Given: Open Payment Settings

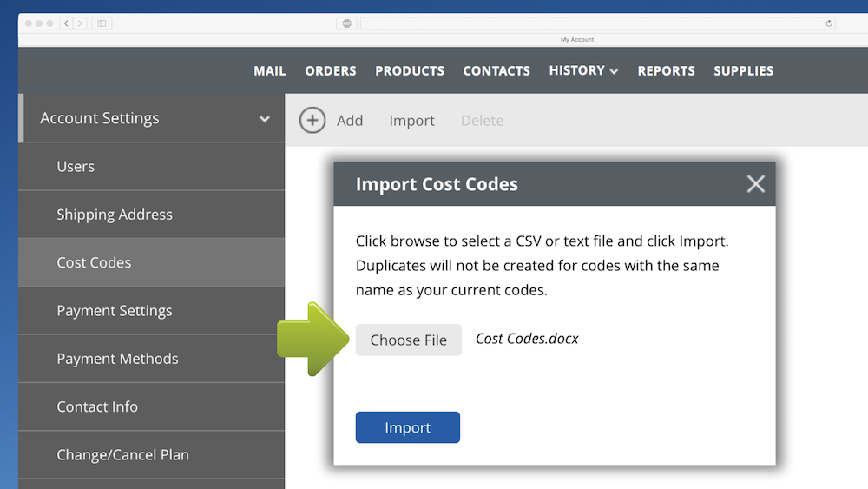Looking at the screenshot, I should coord(152,311).
